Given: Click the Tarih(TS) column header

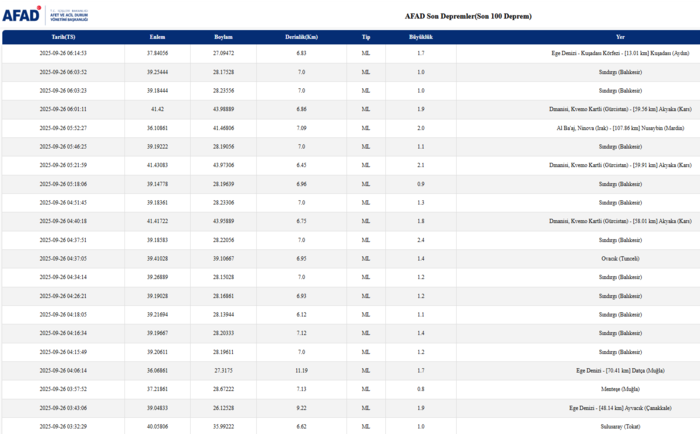Looking at the screenshot, I should (63, 37).
